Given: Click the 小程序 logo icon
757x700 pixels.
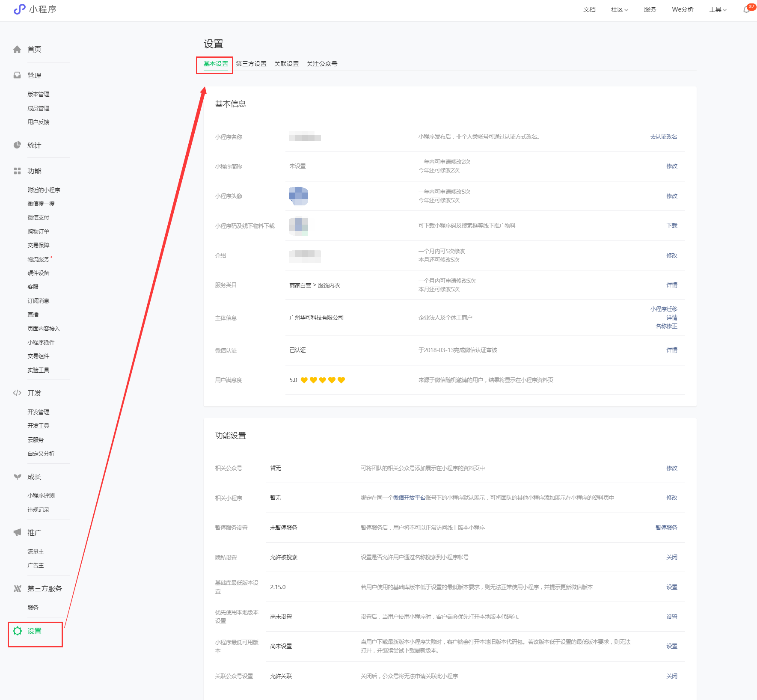Looking at the screenshot, I should pyautogui.click(x=20, y=9).
